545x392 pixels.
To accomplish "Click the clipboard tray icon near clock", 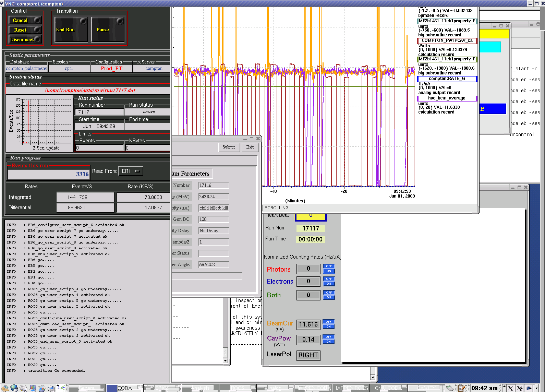I will [461, 388].
